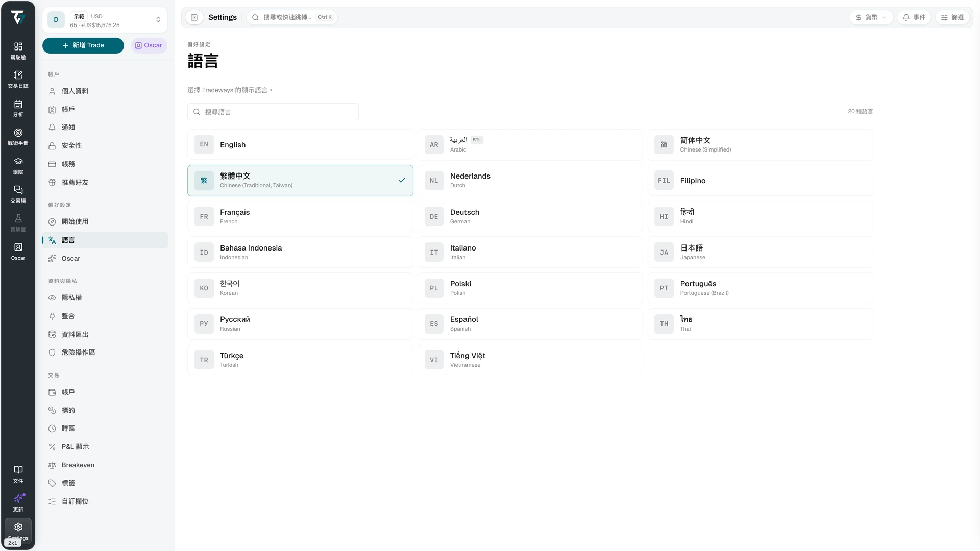The width and height of the screenshot is (980, 551).
Task: Select Bahasa Indonesia as display language
Action: tap(300, 253)
